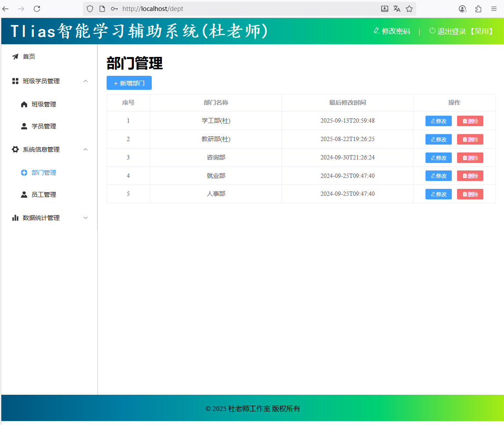The width and height of the screenshot is (504, 425).
Task: Open the browser hamburger application menu
Action: (494, 9)
